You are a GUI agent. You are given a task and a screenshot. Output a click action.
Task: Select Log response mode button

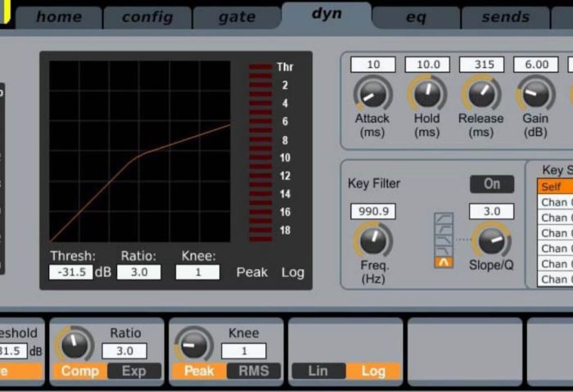pos(373,371)
